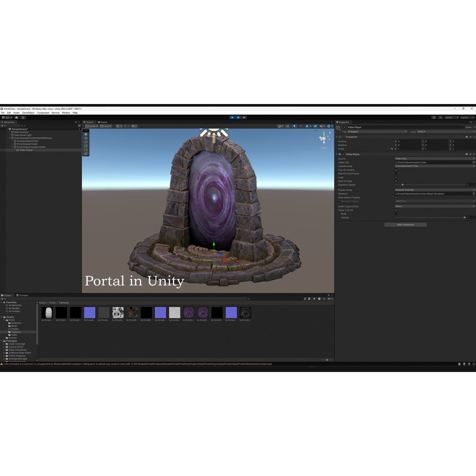476x476 pixels.
Task: Select the Rotate tool
Action: click(86, 142)
